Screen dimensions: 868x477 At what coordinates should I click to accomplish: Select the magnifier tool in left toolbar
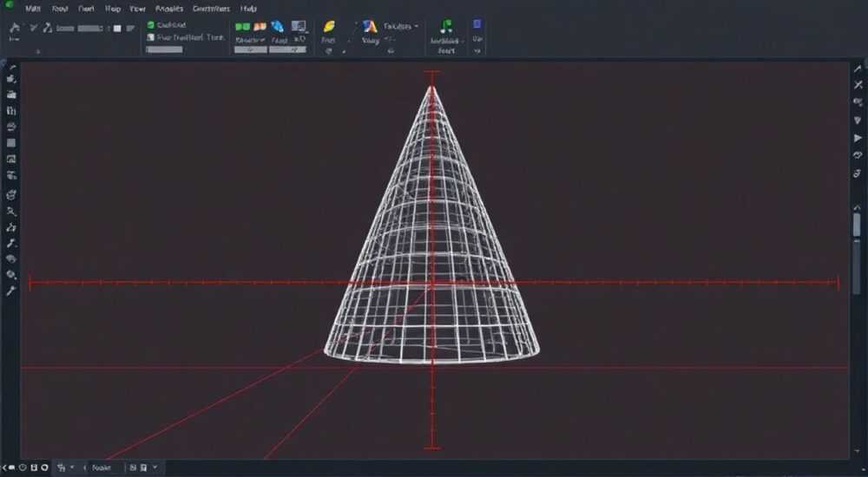[11, 212]
